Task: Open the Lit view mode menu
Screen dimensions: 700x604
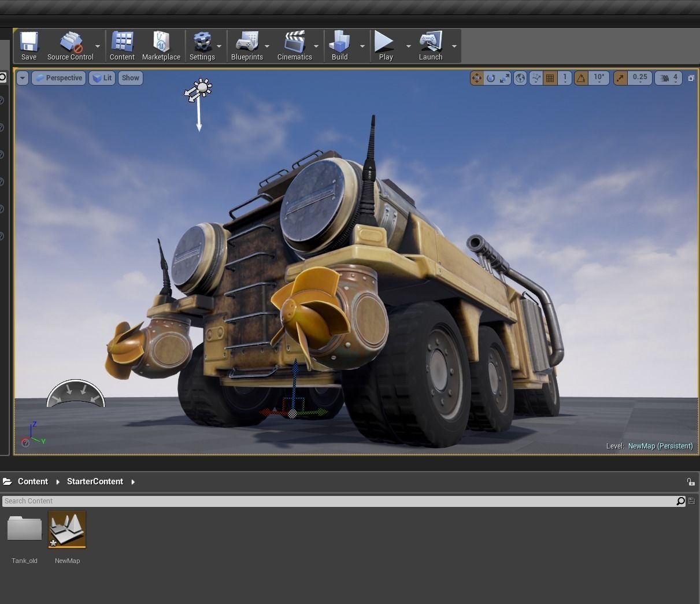Action: 102,78
